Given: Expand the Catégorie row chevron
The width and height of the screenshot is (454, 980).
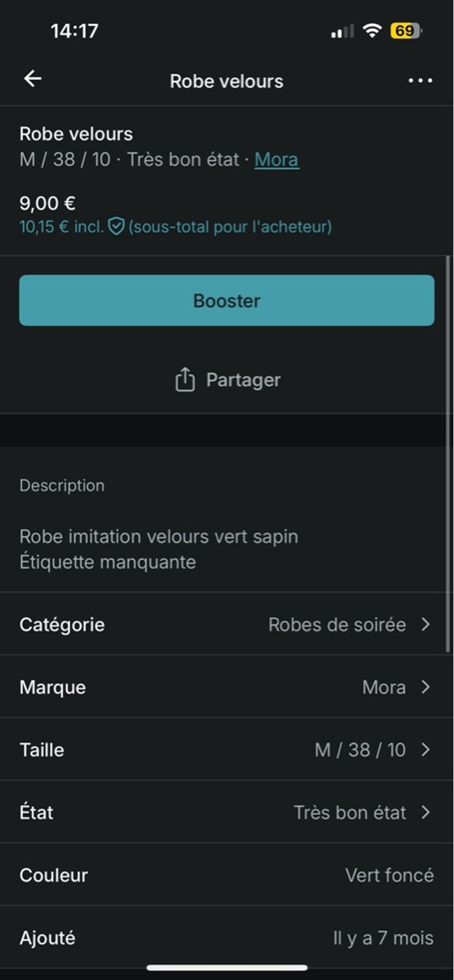Looking at the screenshot, I should pyautogui.click(x=425, y=624).
